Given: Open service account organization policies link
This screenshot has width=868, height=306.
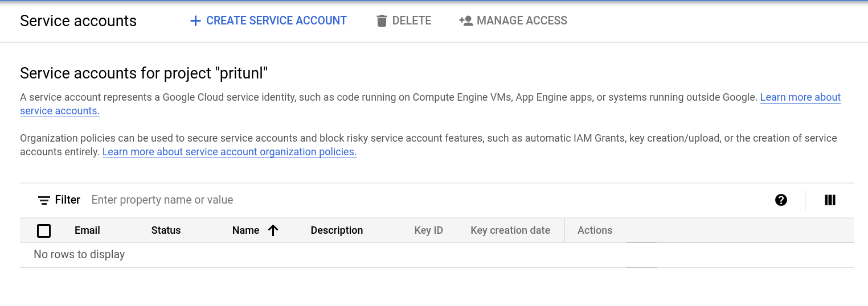Looking at the screenshot, I should 230,152.
